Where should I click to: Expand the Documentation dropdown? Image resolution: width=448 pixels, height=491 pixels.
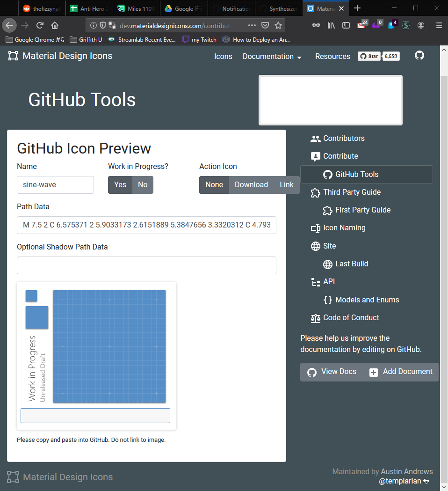pyautogui.click(x=272, y=56)
